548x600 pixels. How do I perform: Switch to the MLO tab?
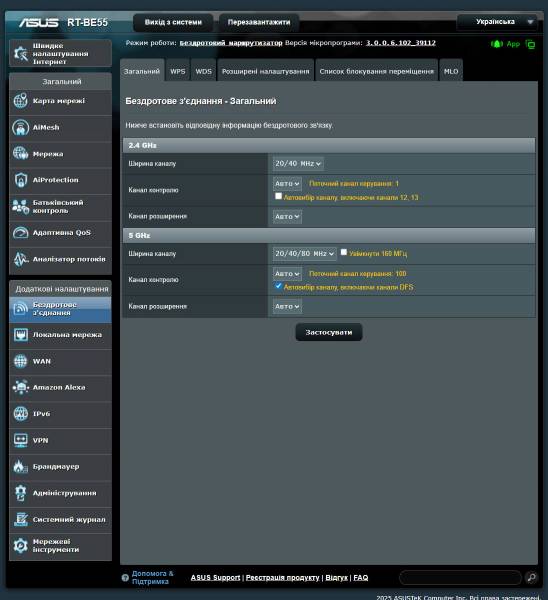[x=451, y=71]
